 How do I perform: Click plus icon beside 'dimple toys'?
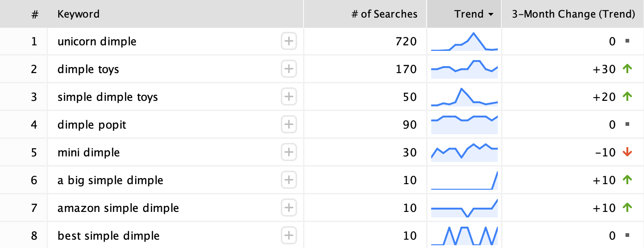pyautogui.click(x=289, y=69)
